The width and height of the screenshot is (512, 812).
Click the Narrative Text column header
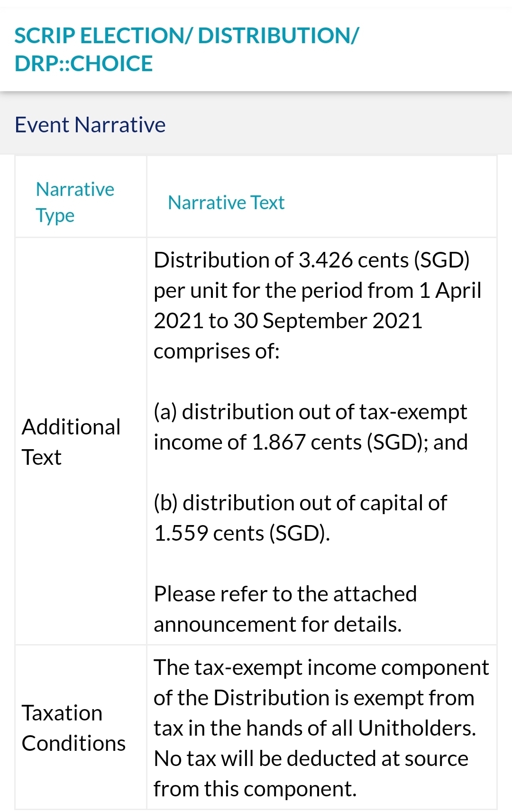tap(226, 203)
